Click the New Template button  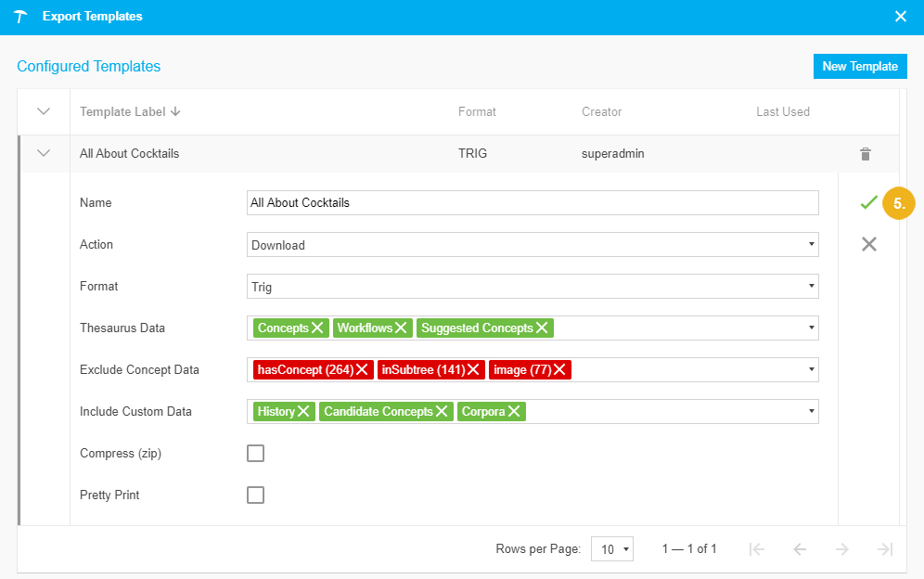860,67
